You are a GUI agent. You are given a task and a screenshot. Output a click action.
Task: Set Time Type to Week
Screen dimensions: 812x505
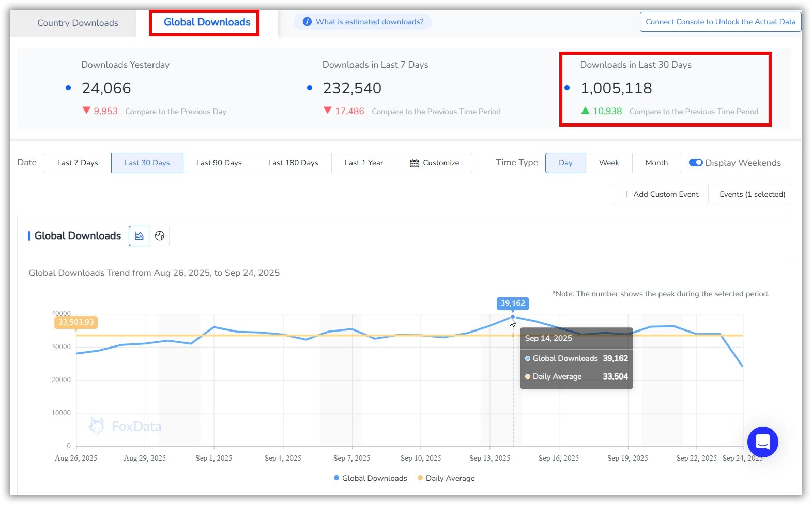609,163
